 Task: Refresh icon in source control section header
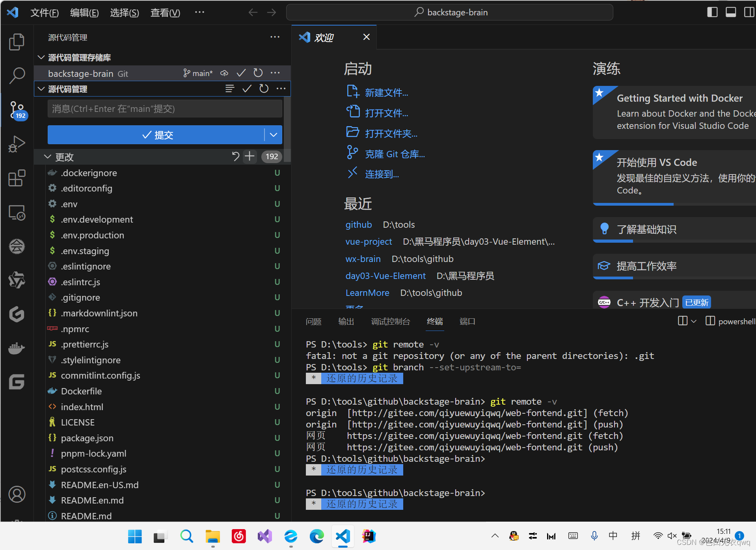264,89
